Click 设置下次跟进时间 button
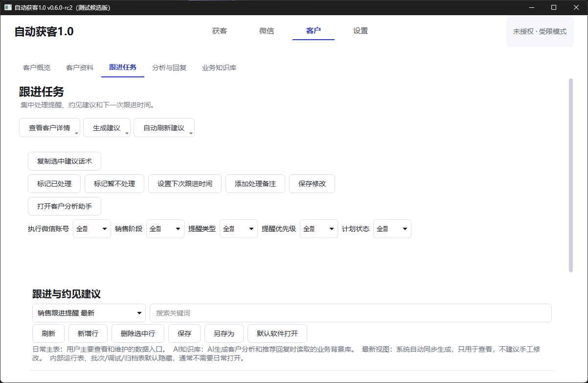The width and height of the screenshot is (588, 383). pos(185,184)
